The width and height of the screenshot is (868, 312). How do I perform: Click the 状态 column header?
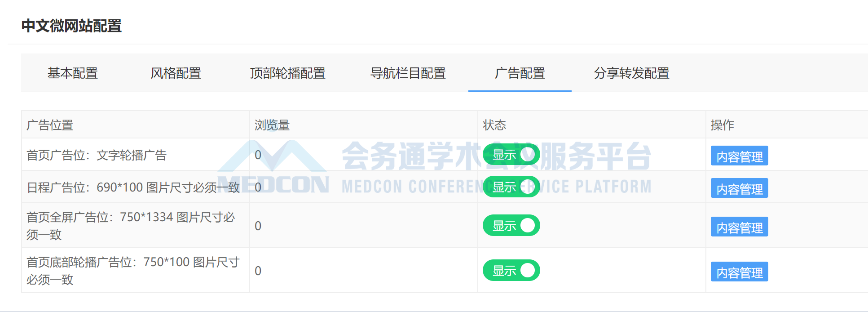(x=494, y=125)
